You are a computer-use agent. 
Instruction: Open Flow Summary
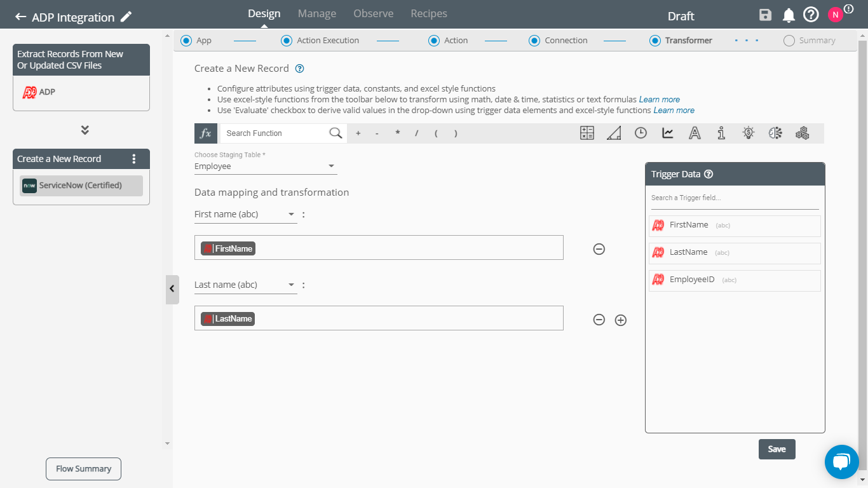83,469
